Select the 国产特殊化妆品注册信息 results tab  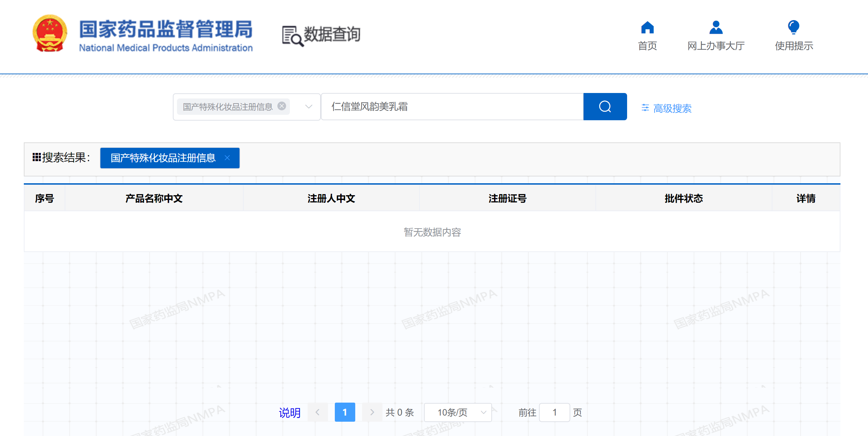click(163, 158)
